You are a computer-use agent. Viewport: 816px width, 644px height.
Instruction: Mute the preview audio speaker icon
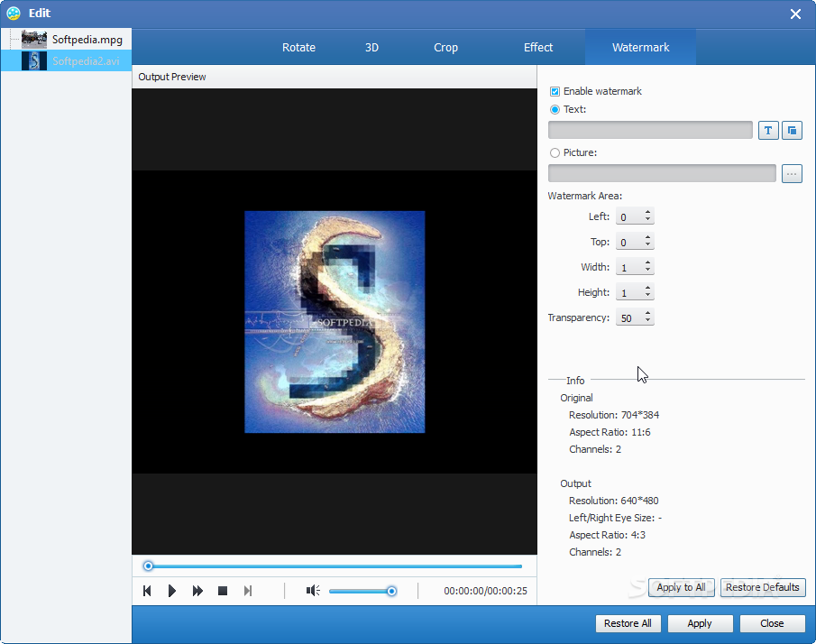tap(313, 591)
